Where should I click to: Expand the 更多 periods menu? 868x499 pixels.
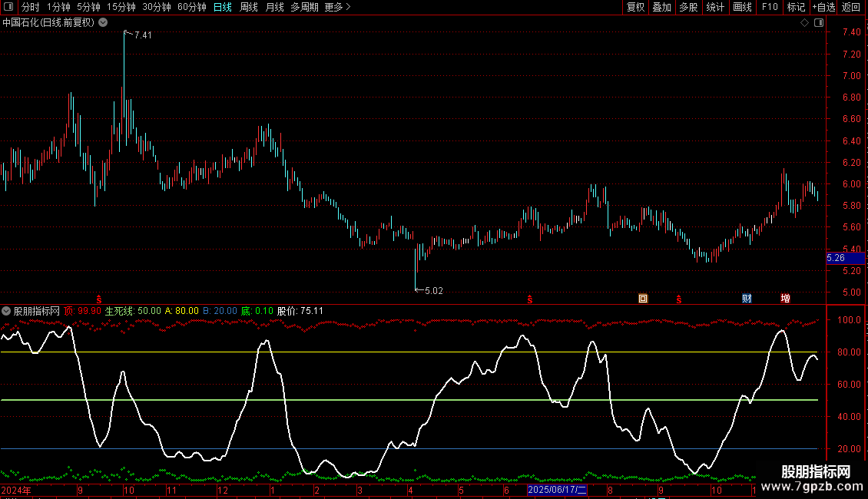point(337,7)
